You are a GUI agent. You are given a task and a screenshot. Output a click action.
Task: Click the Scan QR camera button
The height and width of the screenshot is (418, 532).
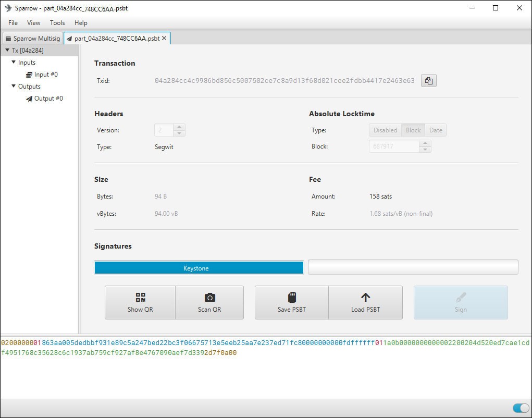tap(209, 302)
